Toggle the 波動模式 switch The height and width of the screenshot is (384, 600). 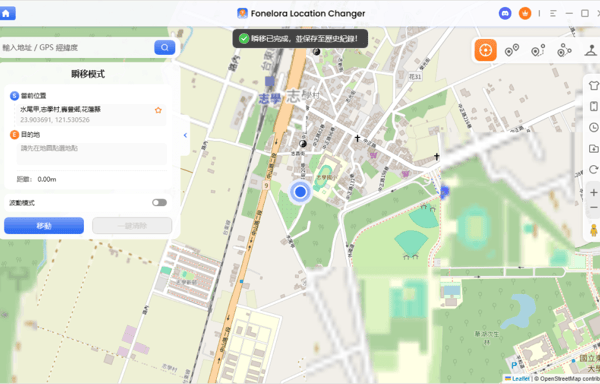pos(159,202)
